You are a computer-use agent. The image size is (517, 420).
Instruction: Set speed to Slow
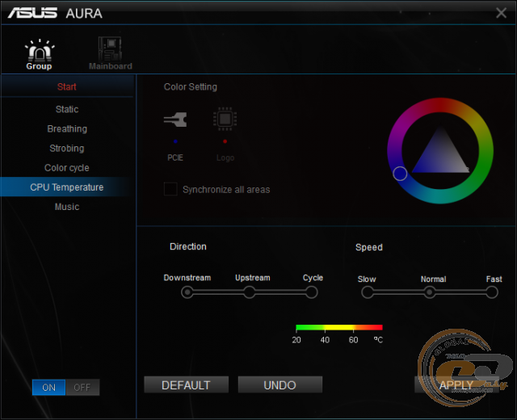click(368, 292)
